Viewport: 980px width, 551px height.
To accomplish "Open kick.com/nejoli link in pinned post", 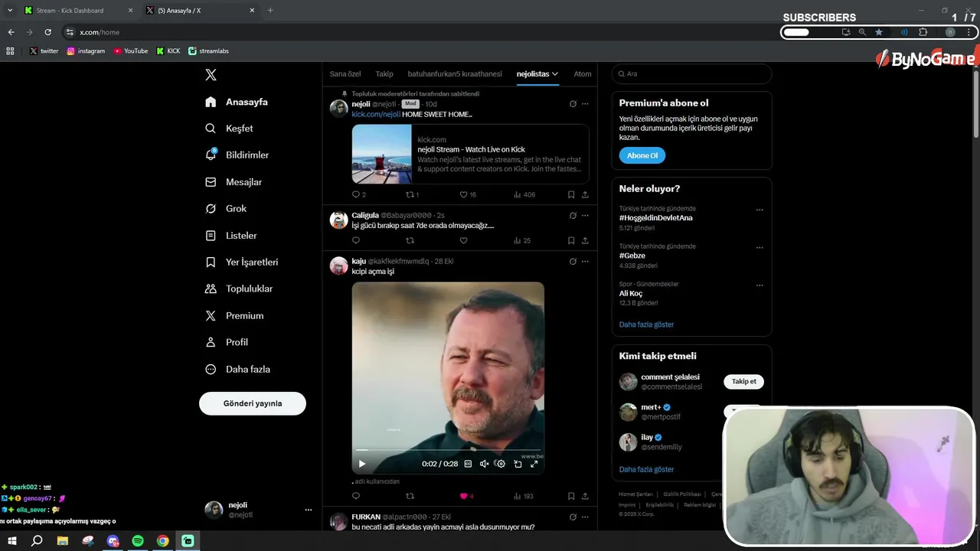I will tap(376, 114).
